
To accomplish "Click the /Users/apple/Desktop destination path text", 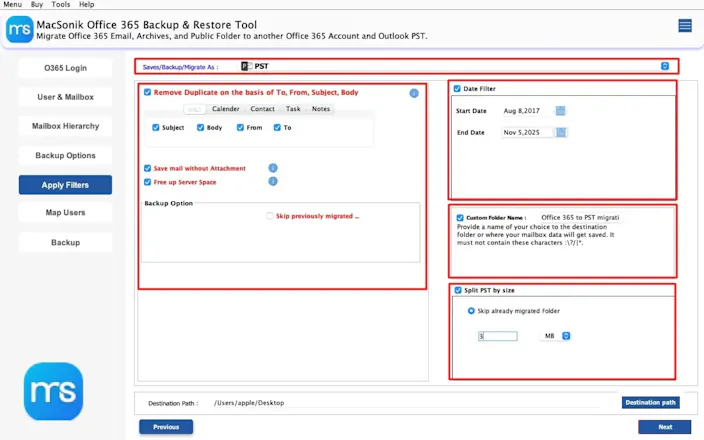I will 249,403.
